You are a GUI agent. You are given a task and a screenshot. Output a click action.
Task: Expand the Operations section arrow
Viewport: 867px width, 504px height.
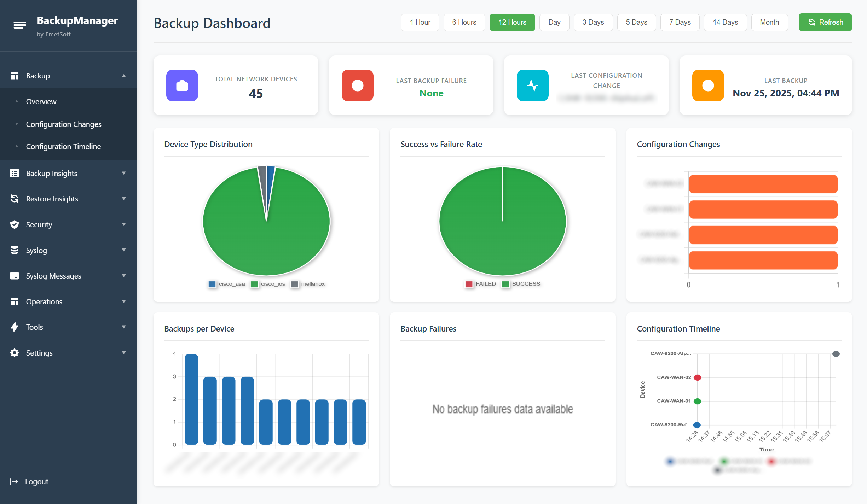[124, 301]
